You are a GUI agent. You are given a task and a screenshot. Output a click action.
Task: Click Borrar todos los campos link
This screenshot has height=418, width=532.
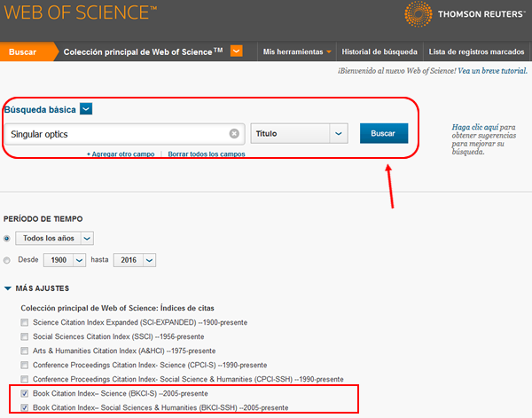click(207, 154)
